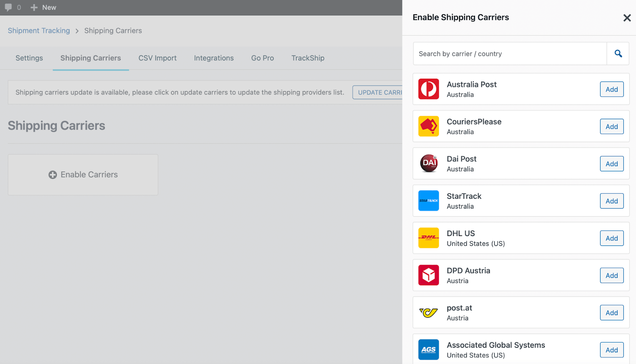Click the post.at carrier logo

pyautogui.click(x=428, y=312)
